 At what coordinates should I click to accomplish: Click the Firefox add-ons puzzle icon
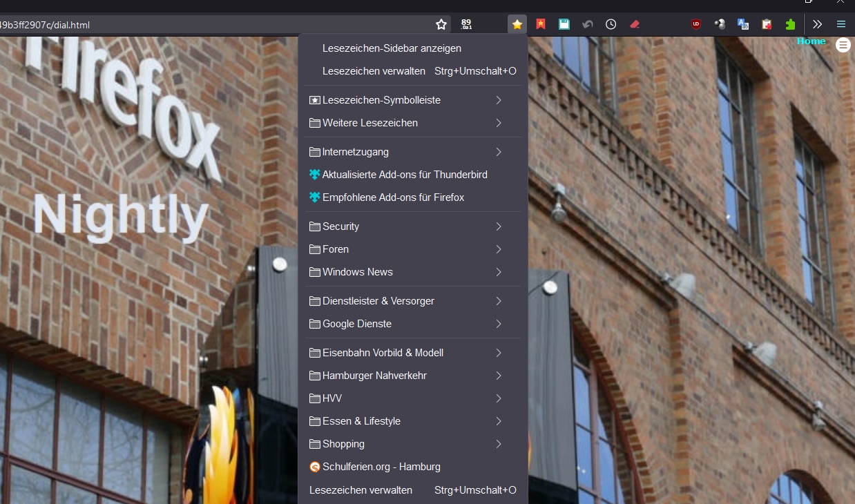315,197
